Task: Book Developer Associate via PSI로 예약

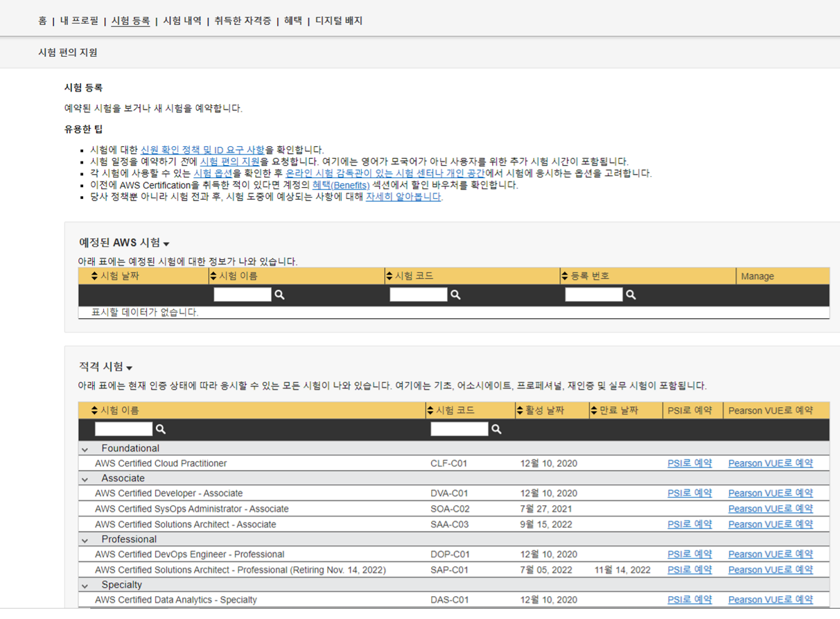Action: pos(690,494)
